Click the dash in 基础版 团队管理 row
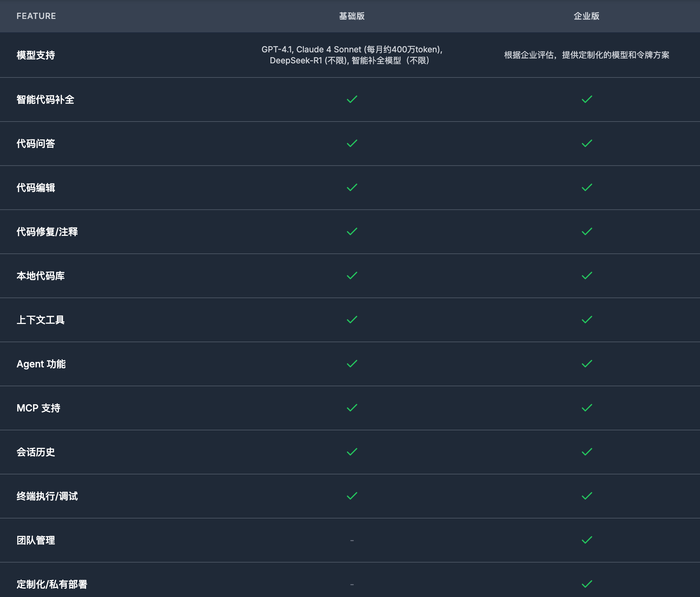This screenshot has width=700, height=597. pyautogui.click(x=352, y=541)
